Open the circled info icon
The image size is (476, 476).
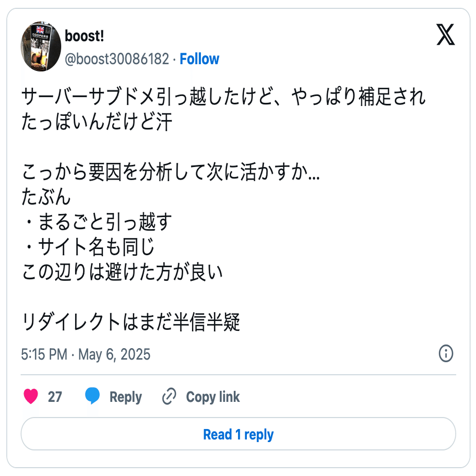click(446, 353)
